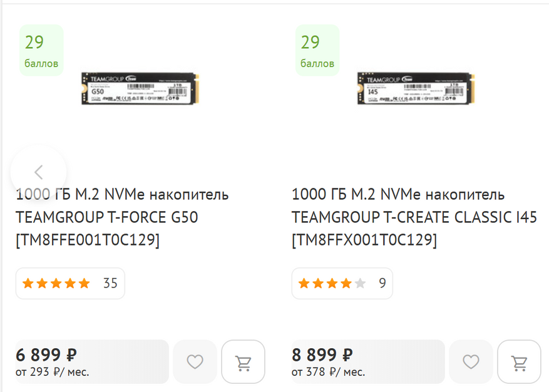549x392 pixels.
Task: Click the 'от 378 ₽/ мес.' installment text
Action: 328,373
